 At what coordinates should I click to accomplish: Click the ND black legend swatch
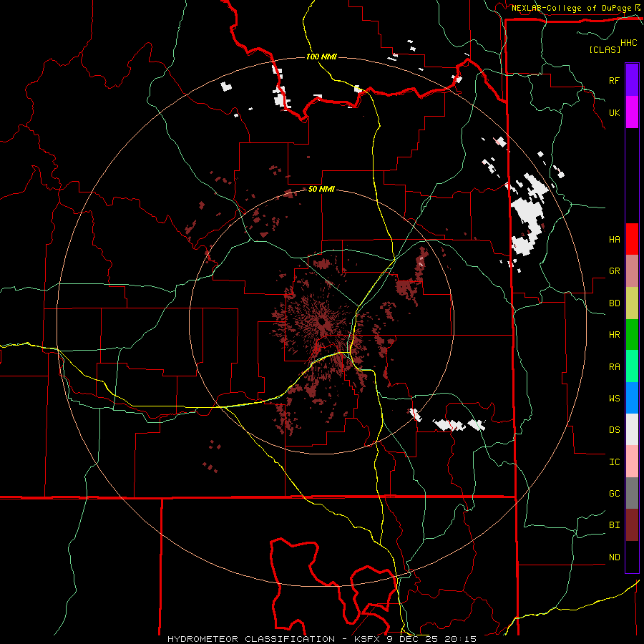(x=632, y=557)
